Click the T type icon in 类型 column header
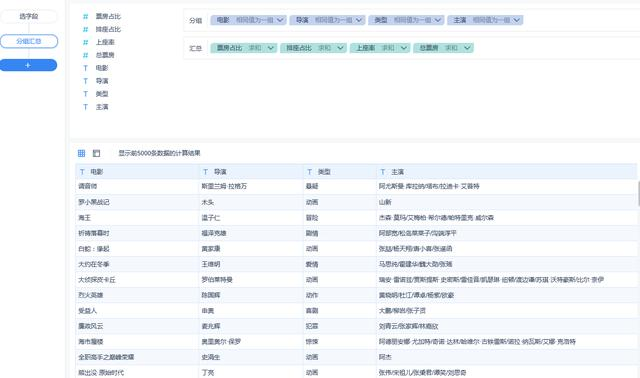Viewport: 640px width, 378px height. pyautogui.click(x=309, y=172)
